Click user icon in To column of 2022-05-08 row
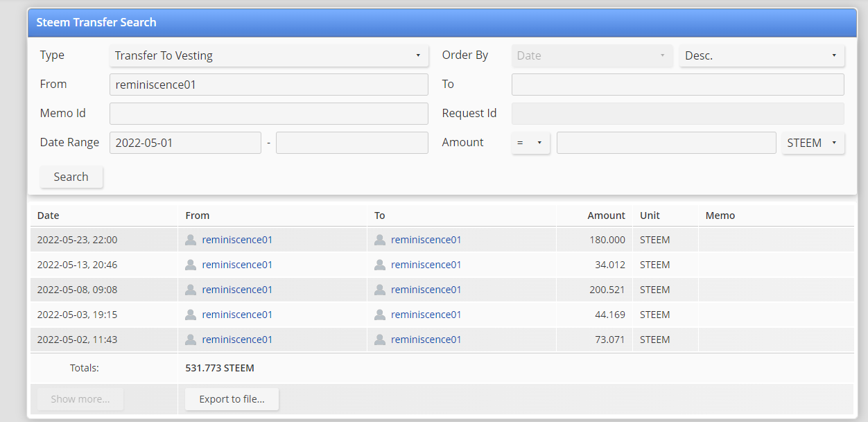 tap(380, 290)
